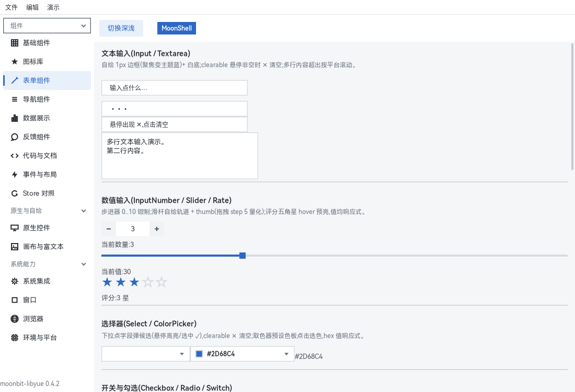Click the blue #2D68C4 color swatch
The image size is (575, 392).
click(x=199, y=354)
